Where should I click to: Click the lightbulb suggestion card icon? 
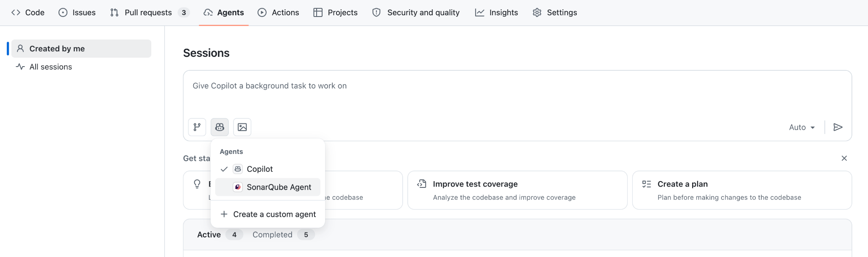tap(197, 184)
